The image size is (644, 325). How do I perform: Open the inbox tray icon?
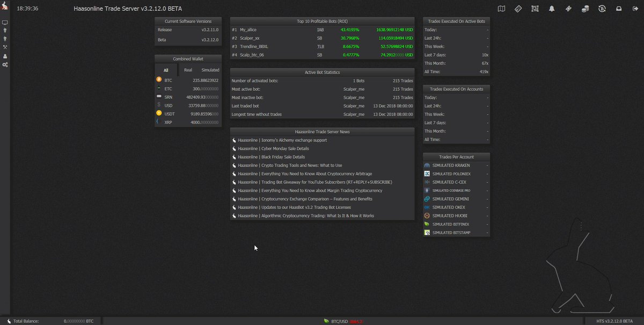click(x=619, y=9)
